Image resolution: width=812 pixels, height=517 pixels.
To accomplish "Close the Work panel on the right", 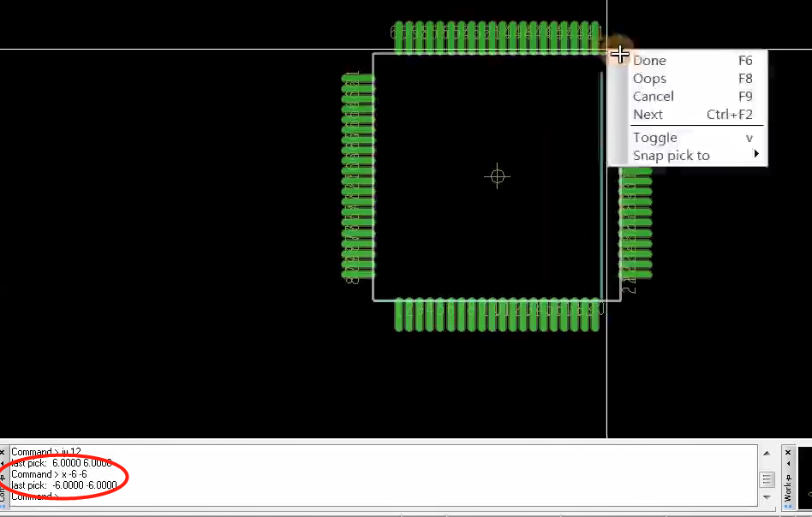I will 788,452.
